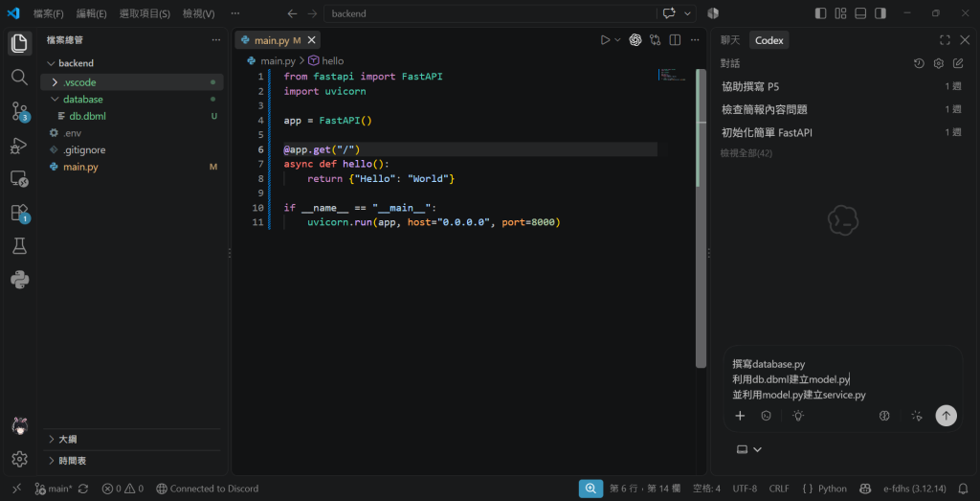Viewport: 980px width, 501px height.
Task: Click the backend command center search box
Action: (491, 13)
